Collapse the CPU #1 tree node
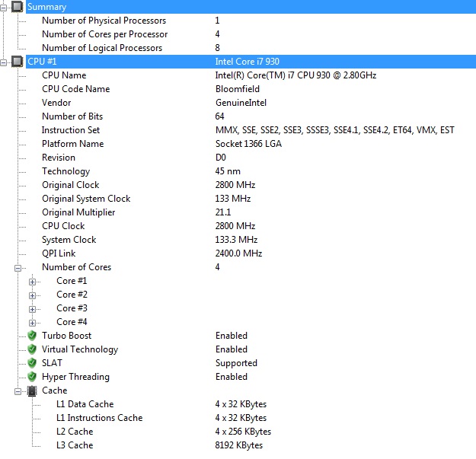The height and width of the screenshot is (459, 476). (3, 62)
